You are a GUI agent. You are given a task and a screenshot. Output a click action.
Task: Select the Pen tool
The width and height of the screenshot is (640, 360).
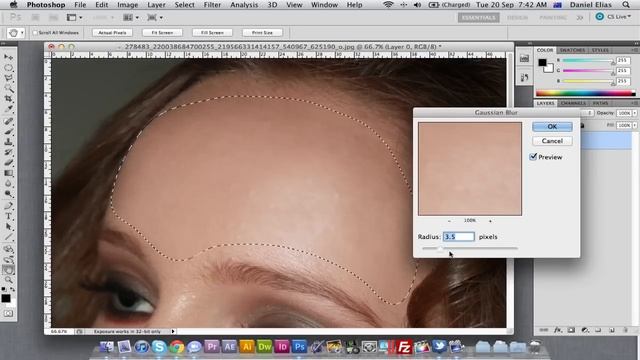pyautogui.click(x=8, y=206)
